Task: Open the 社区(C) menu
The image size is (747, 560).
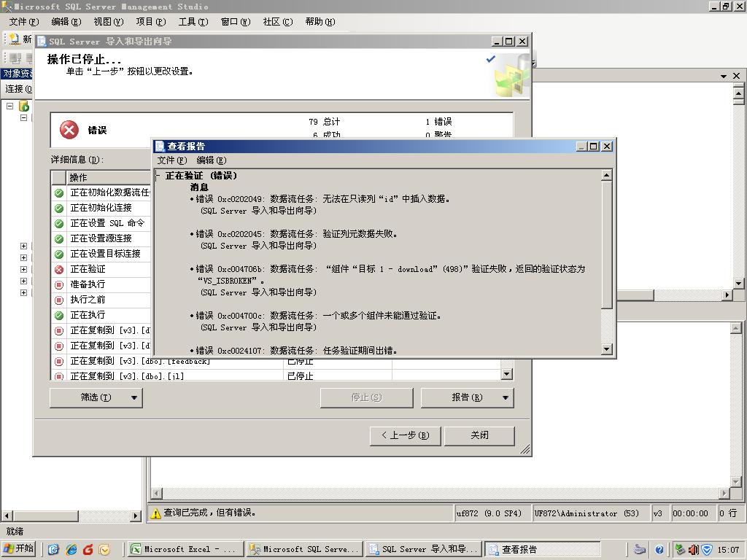Action: pyautogui.click(x=278, y=21)
